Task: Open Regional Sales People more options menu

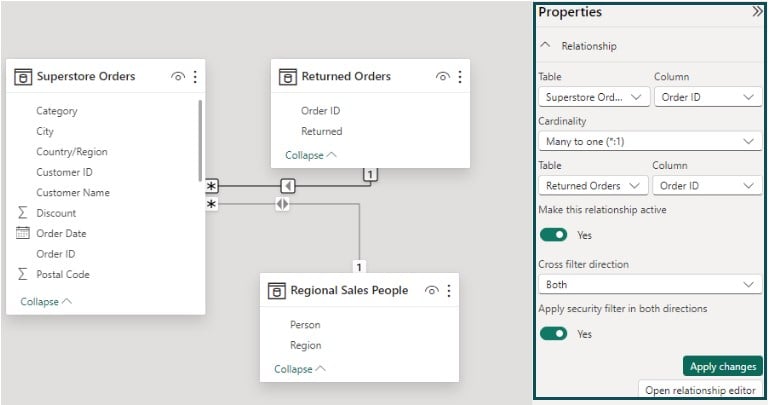Action: coord(449,291)
